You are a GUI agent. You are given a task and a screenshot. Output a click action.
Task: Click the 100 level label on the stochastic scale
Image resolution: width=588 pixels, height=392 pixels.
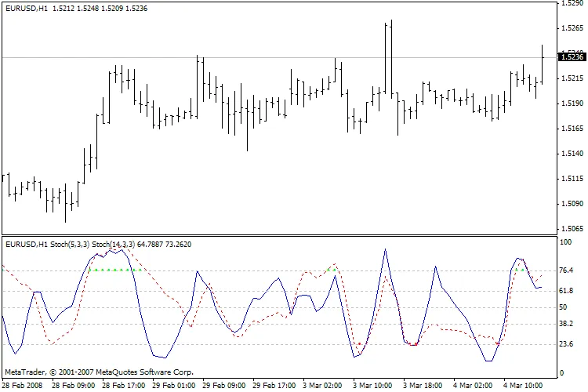564,242
